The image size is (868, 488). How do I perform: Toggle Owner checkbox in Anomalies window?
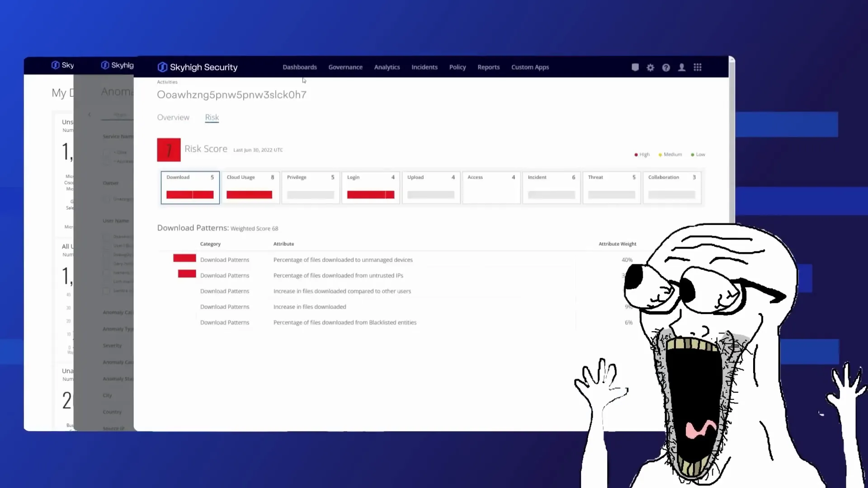coord(106,199)
